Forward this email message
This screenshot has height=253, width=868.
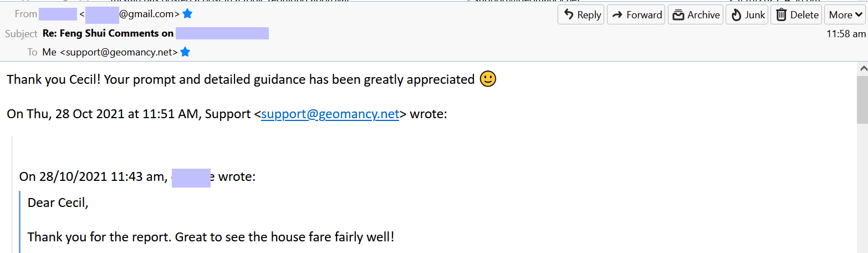click(x=636, y=15)
